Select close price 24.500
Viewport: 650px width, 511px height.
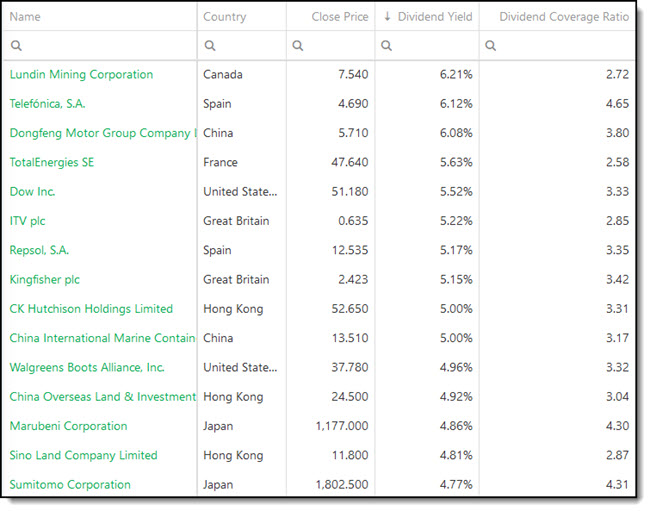[x=349, y=397]
